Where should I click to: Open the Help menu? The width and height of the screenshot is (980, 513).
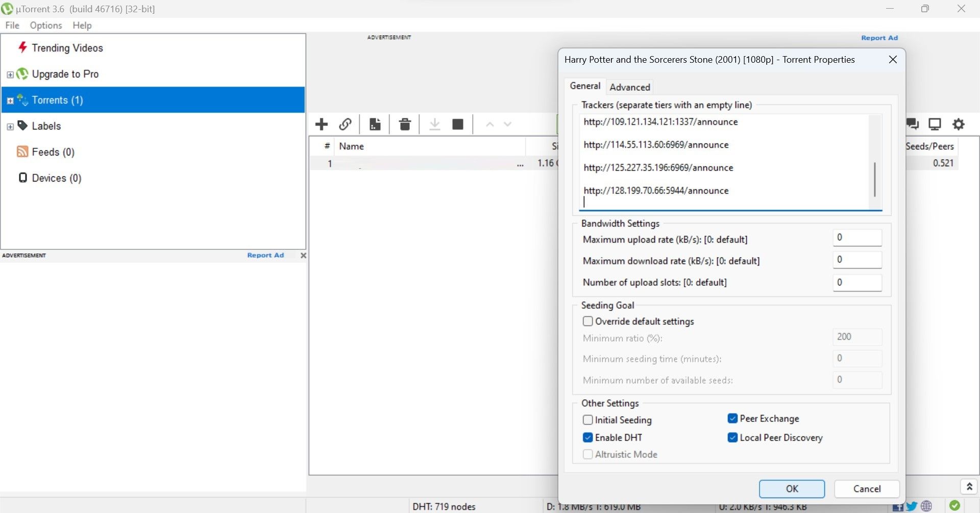tap(82, 25)
